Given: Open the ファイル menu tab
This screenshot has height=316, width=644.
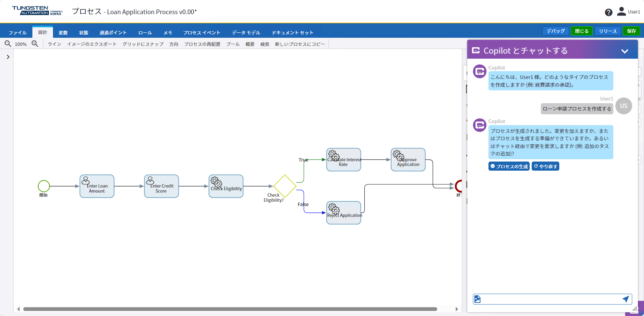Looking at the screenshot, I should point(18,33).
